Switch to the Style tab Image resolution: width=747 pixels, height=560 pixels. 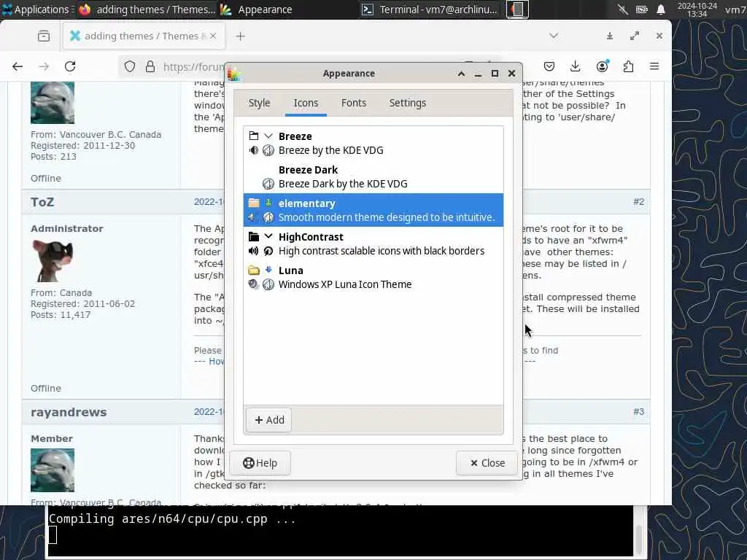coord(259,103)
